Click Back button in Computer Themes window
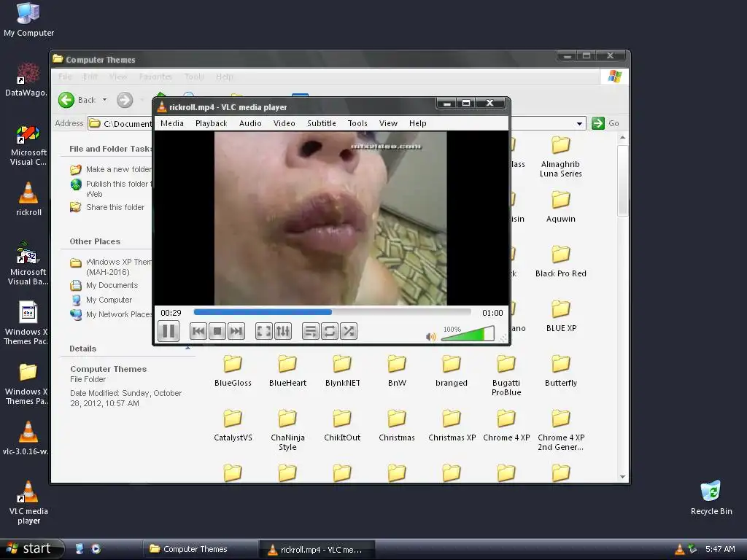 pyautogui.click(x=77, y=100)
